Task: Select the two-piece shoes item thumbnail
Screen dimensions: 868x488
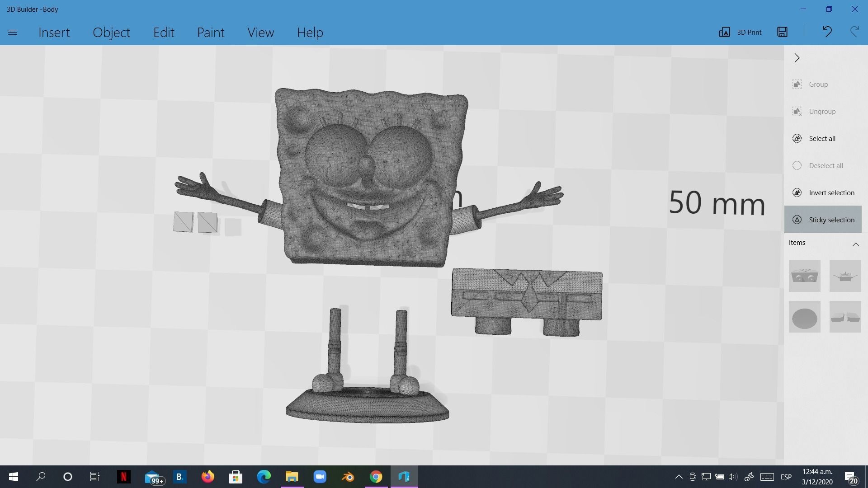Action: 845,317
